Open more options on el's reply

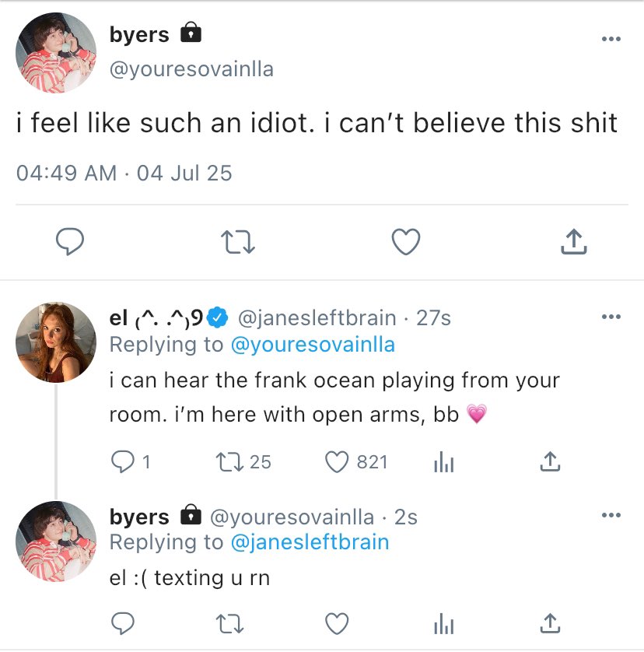tap(611, 317)
